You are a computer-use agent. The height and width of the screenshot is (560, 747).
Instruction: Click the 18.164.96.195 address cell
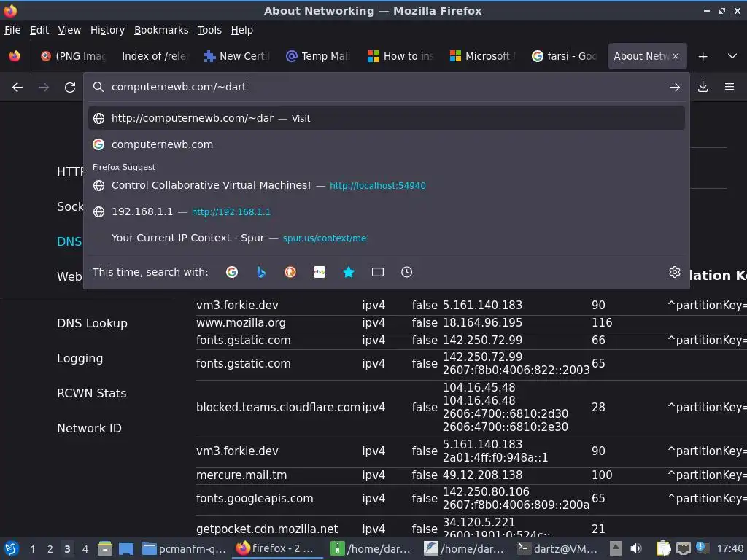pos(482,323)
